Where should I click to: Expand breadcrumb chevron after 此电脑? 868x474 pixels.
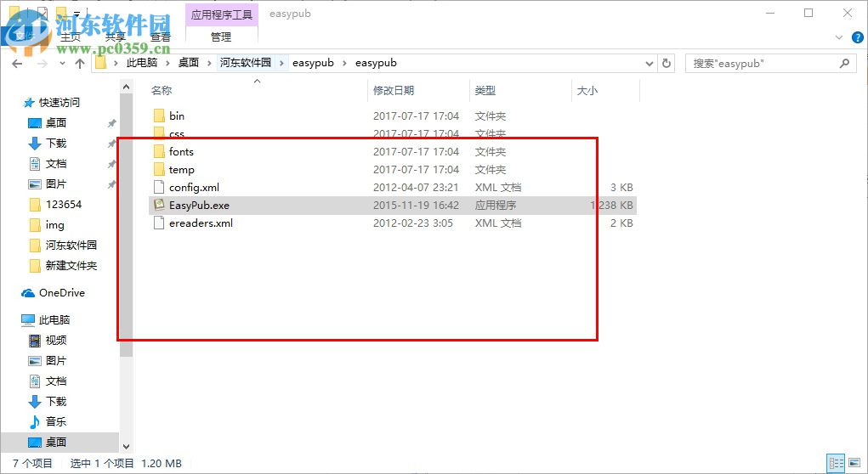(167, 63)
